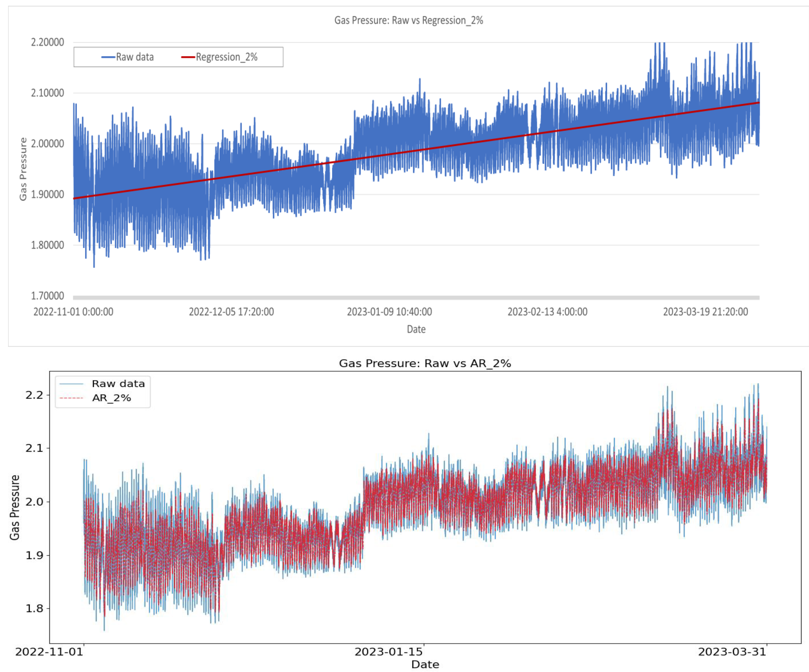The width and height of the screenshot is (809, 672).
Task: Click the gray horizontal bar below top plot
Action: [416, 297]
